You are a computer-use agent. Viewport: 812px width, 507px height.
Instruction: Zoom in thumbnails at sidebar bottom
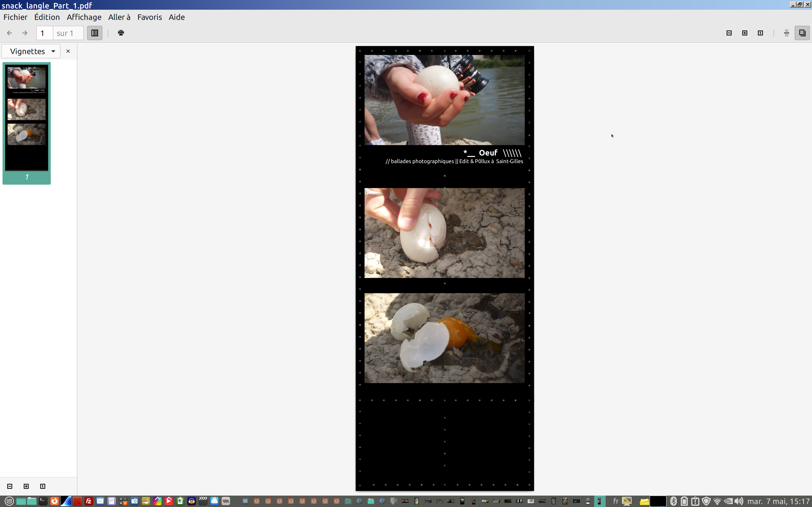(x=26, y=486)
